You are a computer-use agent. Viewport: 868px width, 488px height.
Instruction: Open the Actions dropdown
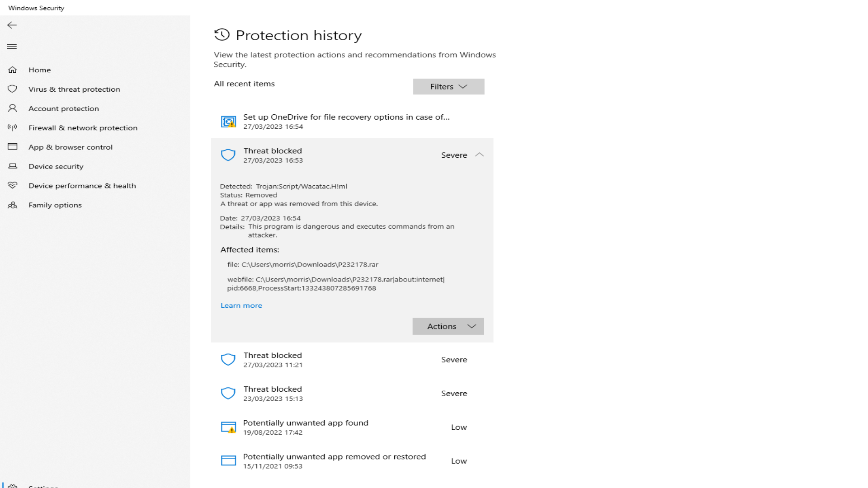(x=448, y=326)
